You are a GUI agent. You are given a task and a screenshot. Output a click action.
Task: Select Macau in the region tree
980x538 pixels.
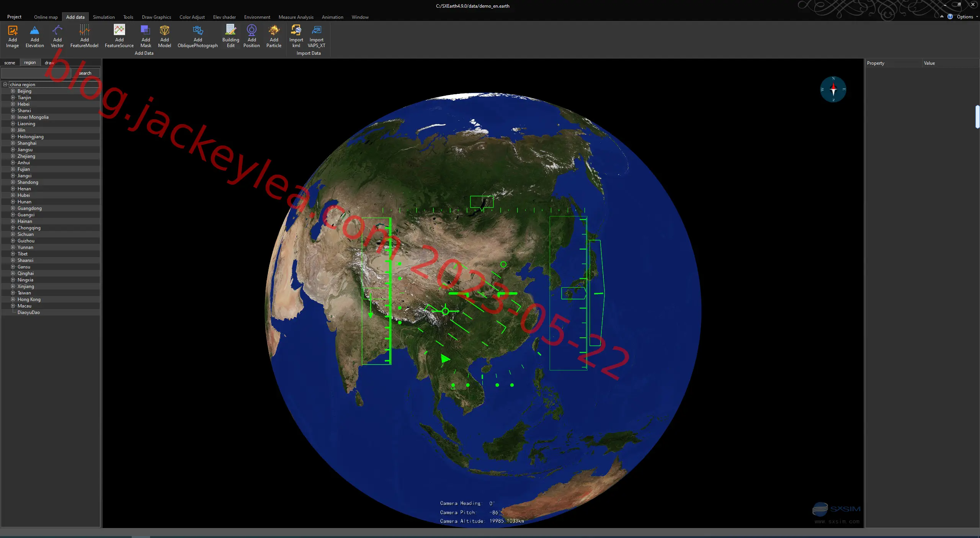tap(24, 306)
